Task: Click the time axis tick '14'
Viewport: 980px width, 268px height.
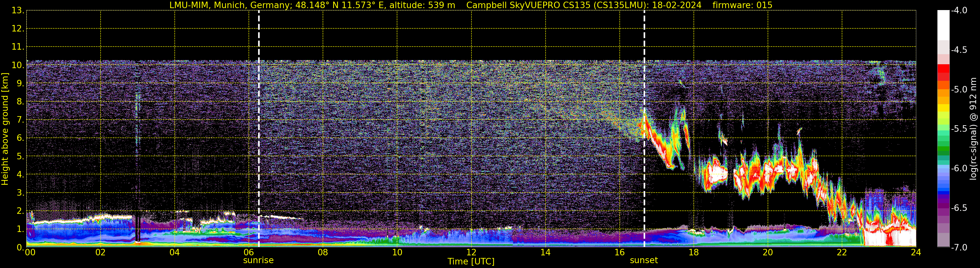Action: pos(545,252)
